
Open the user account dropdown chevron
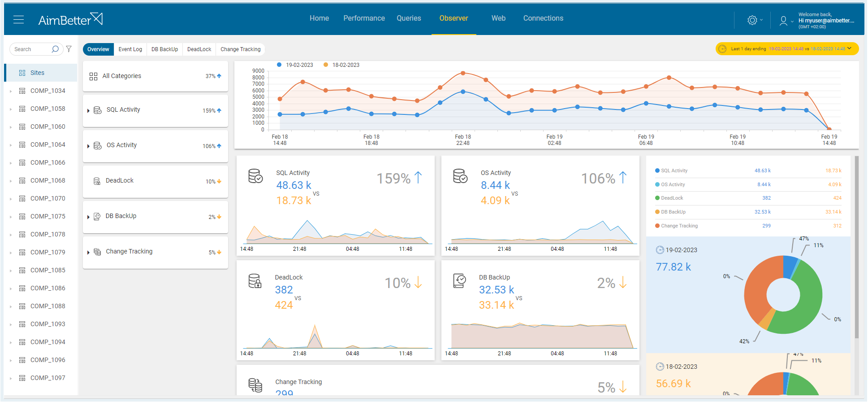[x=792, y=21]
